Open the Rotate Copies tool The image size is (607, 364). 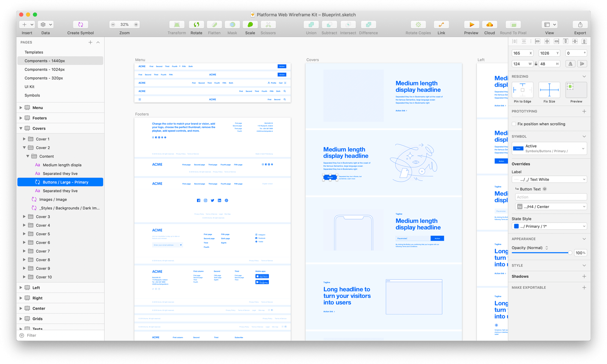418,25
